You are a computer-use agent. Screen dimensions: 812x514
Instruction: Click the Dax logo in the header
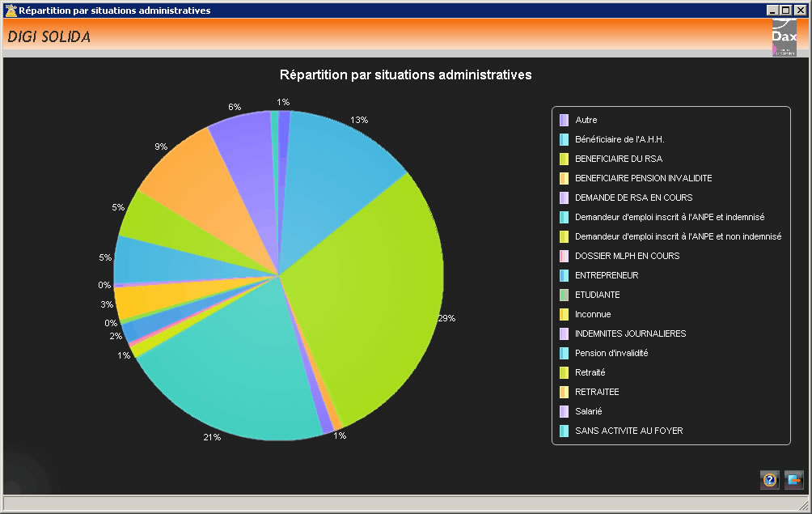(784, 38)
